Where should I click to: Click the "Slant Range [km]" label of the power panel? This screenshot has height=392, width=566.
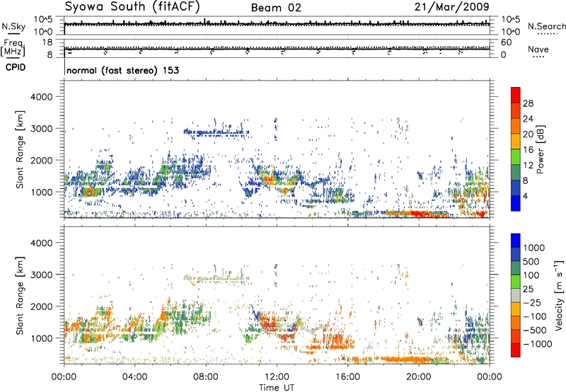point(20,149)
